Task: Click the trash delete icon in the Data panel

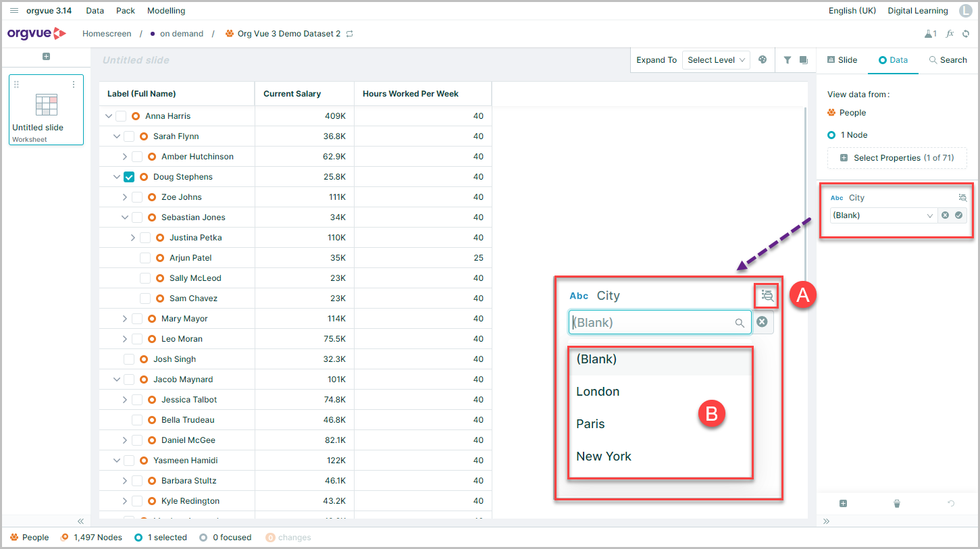Action: [897, 504]
